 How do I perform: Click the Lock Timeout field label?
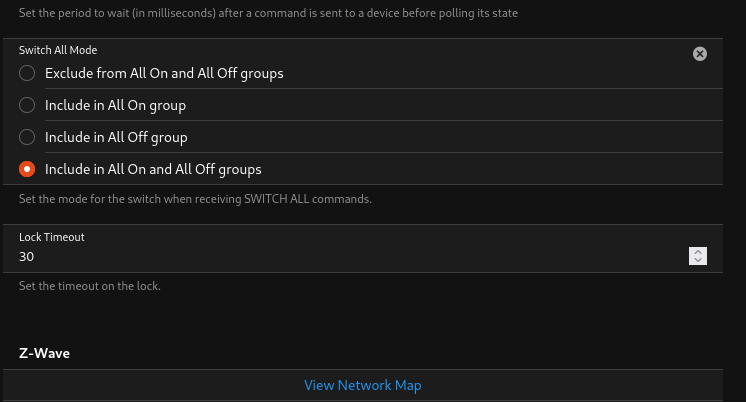[52, 237]
